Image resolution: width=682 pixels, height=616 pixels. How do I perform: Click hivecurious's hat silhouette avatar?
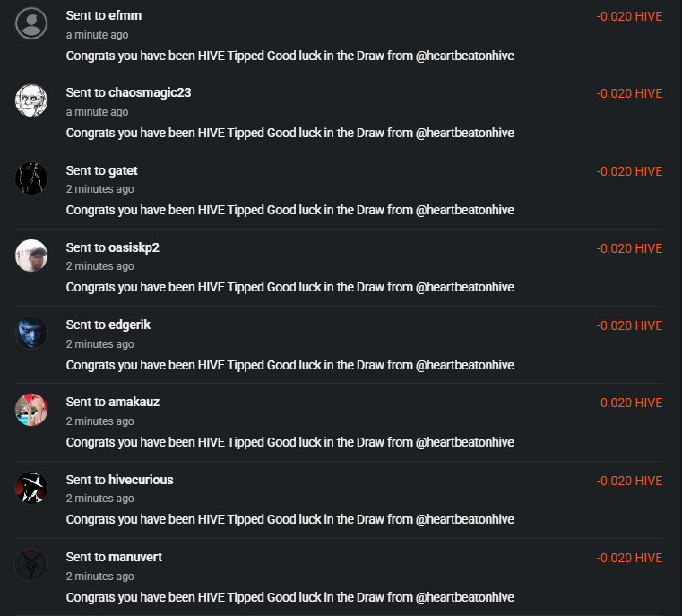(x=31, y=488)
